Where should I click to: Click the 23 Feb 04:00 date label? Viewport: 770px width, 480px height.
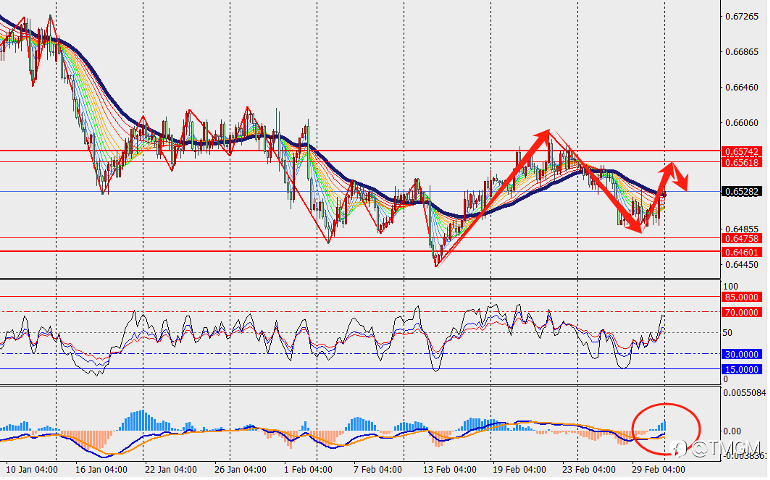tap(588, 470)
